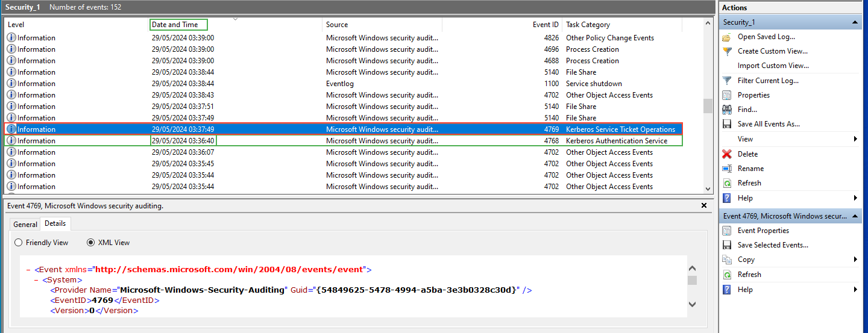Select the 4826 Other Policy Change Events row
The height and width of the screenshot is (333, 868).
344,38
